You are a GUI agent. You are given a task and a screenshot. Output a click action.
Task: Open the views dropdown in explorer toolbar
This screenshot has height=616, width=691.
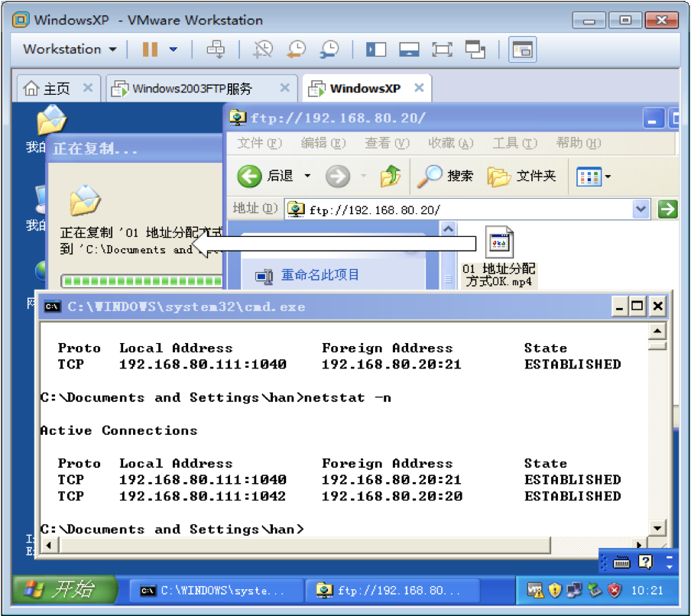pyautogui.click(x=594, y=177)
